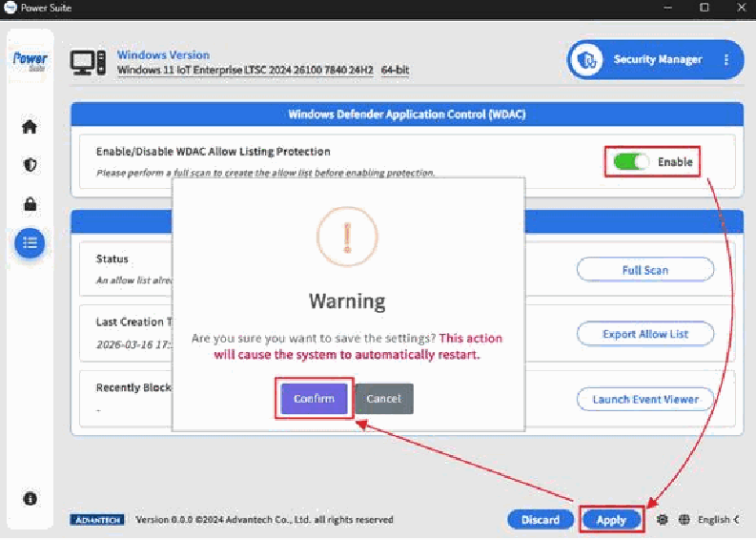The height and width of the screenshot is (540, 756).
Task: Close the Power Suite window
Action: (742, 8)
